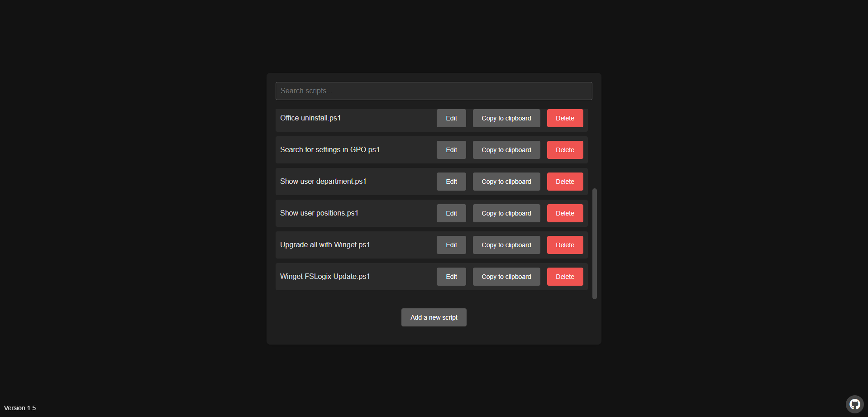Image resolution: width=868 pixels, height=417 pixels.
Task: Delete Upgrade all with Winget.ps1
Action: [x=565, y=245]
